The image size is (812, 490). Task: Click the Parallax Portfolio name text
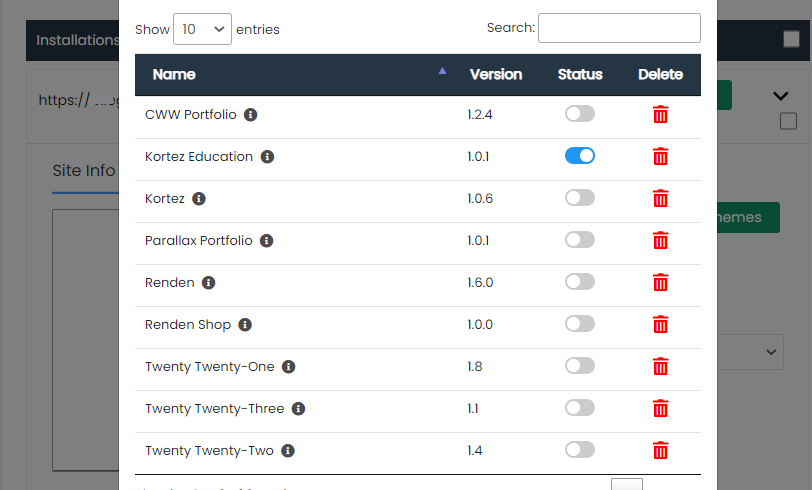(x=198, y=240)
